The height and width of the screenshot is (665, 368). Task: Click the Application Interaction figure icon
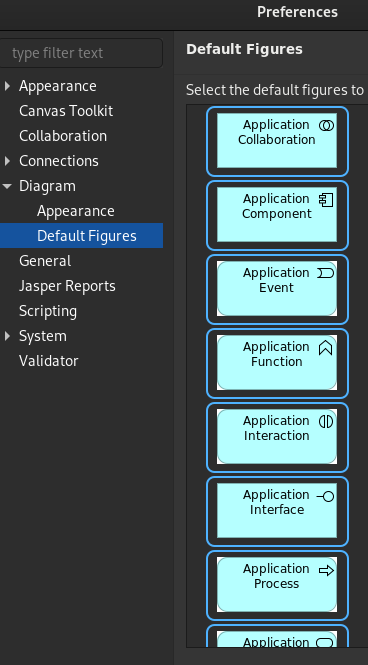(326, 422)
